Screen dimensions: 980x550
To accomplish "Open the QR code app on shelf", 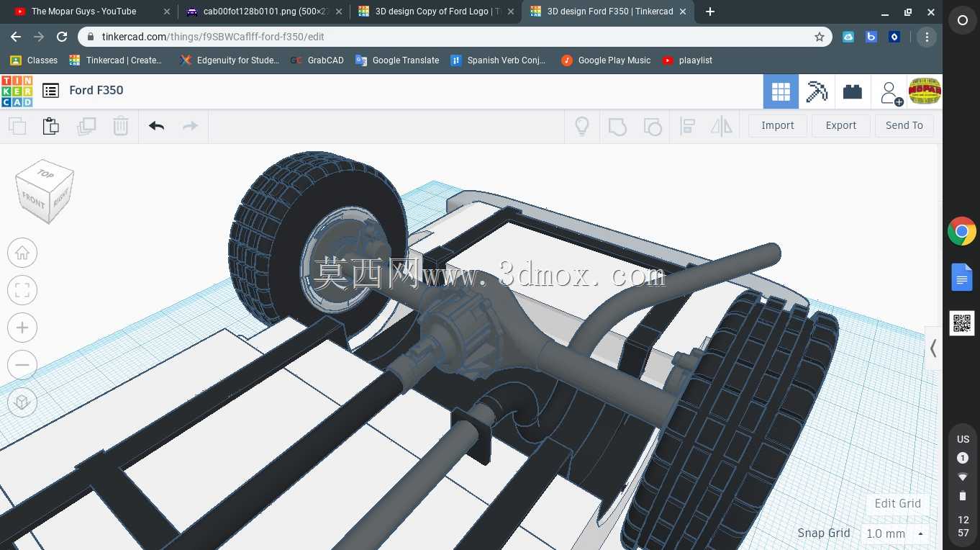I will click(x=962, y=323).
